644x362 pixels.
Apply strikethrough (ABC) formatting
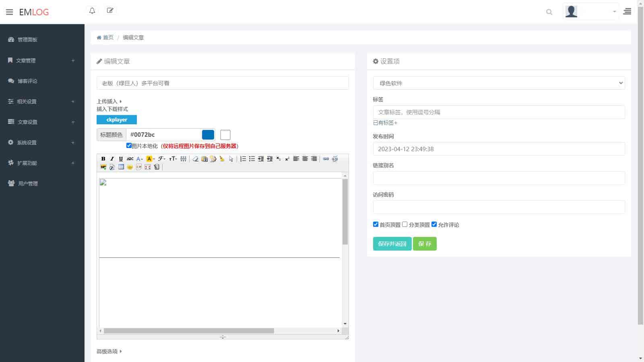pyautogui.click(x=130, y=159)
